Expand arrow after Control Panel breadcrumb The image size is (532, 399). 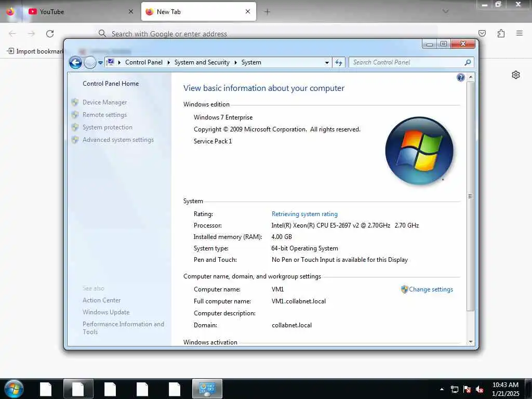169,62
